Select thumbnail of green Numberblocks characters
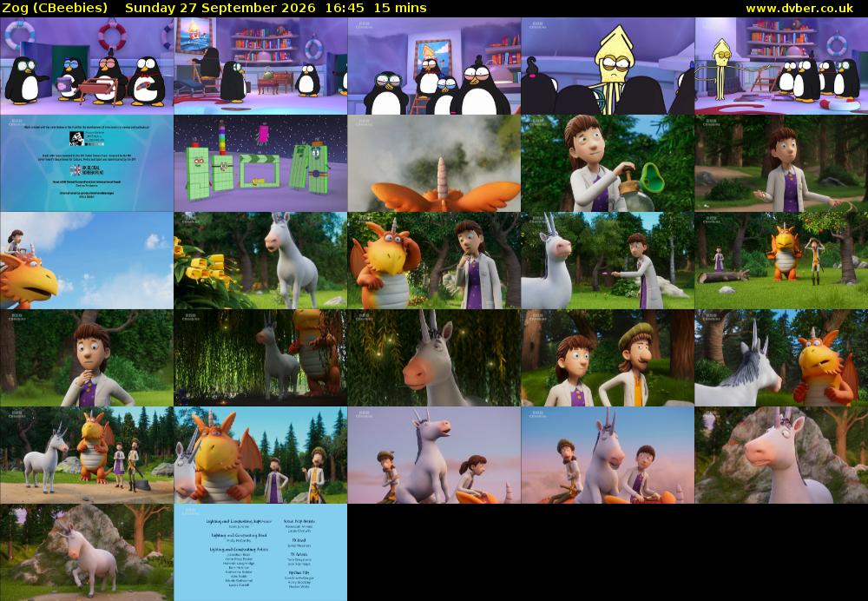868x601 pixels. pos(260,163)
